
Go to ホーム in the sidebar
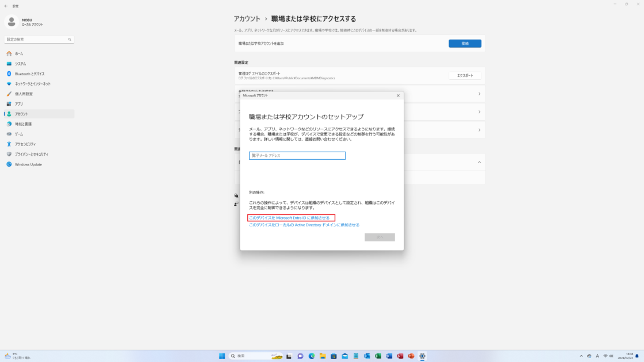coord(39,54)
